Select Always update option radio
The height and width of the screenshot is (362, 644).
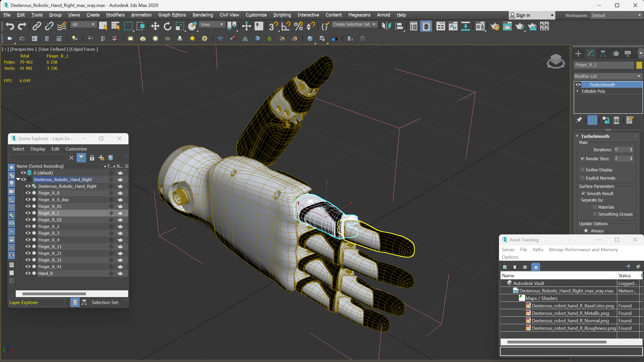point(586,231)
